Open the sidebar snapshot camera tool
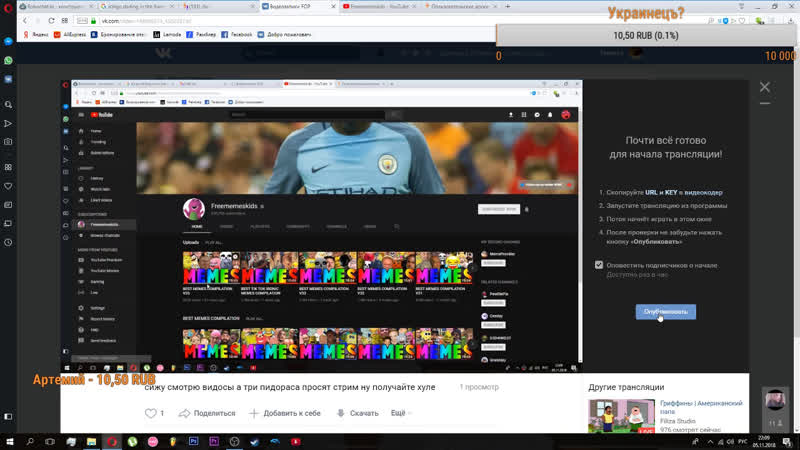 click(x=9, y=140)
